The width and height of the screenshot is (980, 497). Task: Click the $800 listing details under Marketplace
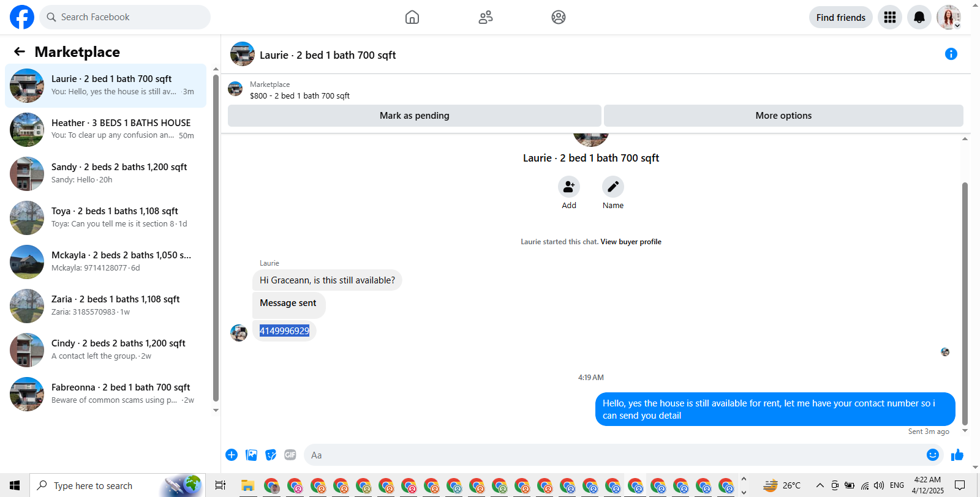pos(300,95)
